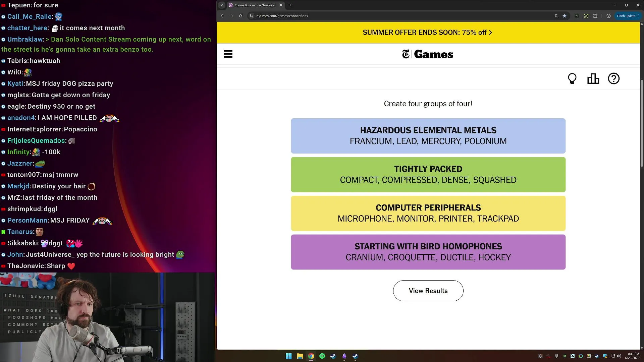Click chat username Umbraklaw
Image resolution: width=644 pixels, height=362 pixels.
[x=25, y=39]
